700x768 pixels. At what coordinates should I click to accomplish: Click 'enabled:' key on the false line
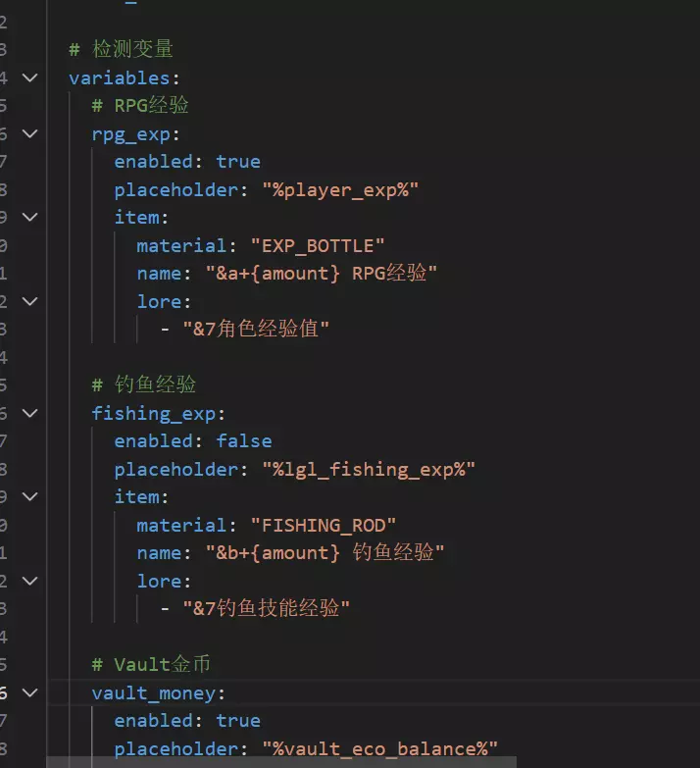[158, 441]
